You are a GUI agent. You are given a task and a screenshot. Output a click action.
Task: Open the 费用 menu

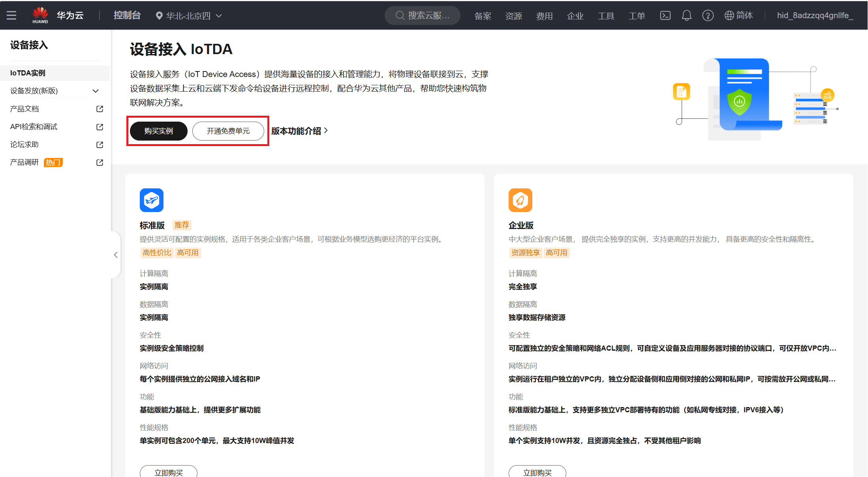pyautogui.click(x=544, y=16)
